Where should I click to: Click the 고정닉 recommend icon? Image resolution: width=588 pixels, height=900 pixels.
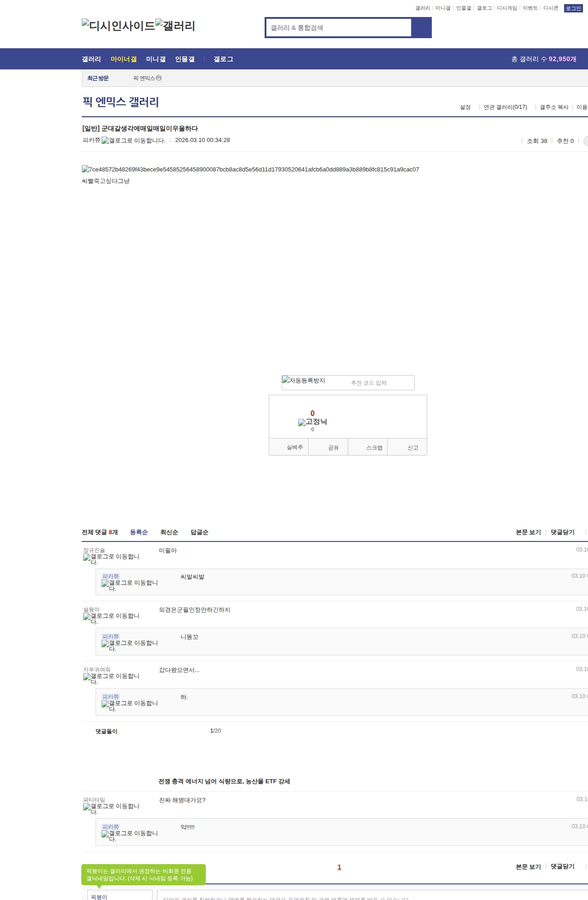tap(312, 422)
